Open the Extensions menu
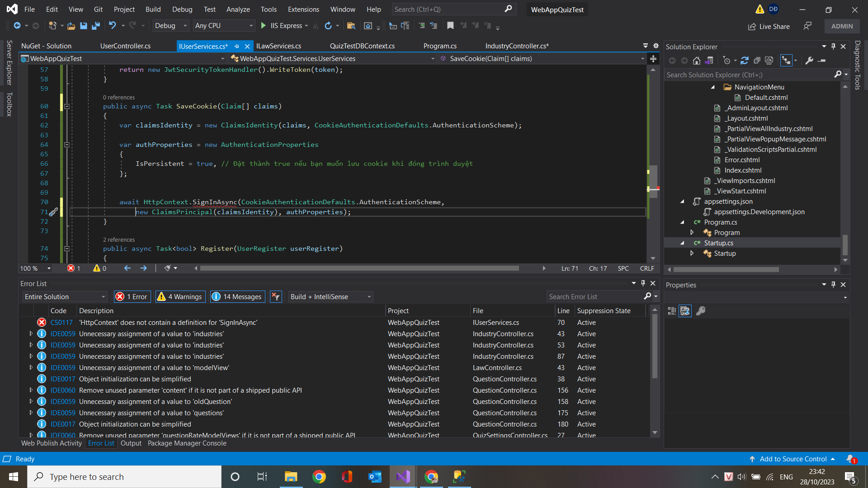The image size is (868, 488). click(303, 9)
